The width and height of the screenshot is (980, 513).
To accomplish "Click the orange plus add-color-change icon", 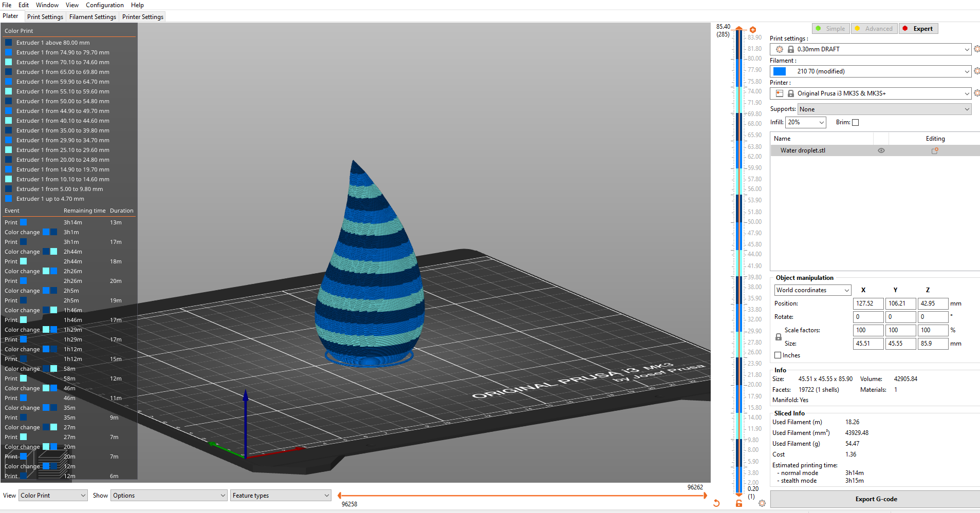I will pyautogui.click(x=753, y=30).
